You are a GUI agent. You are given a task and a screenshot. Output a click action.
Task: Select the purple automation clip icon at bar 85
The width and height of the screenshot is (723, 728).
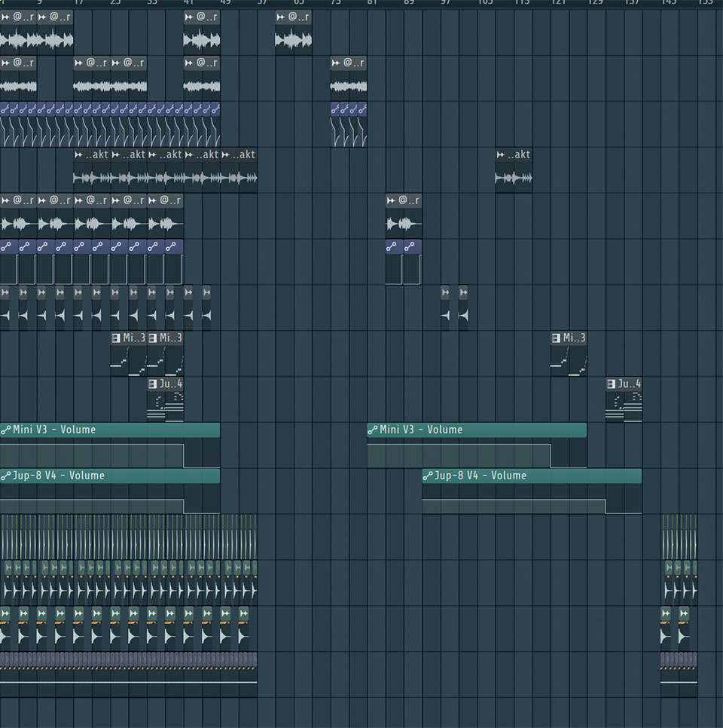click(392, 246)
